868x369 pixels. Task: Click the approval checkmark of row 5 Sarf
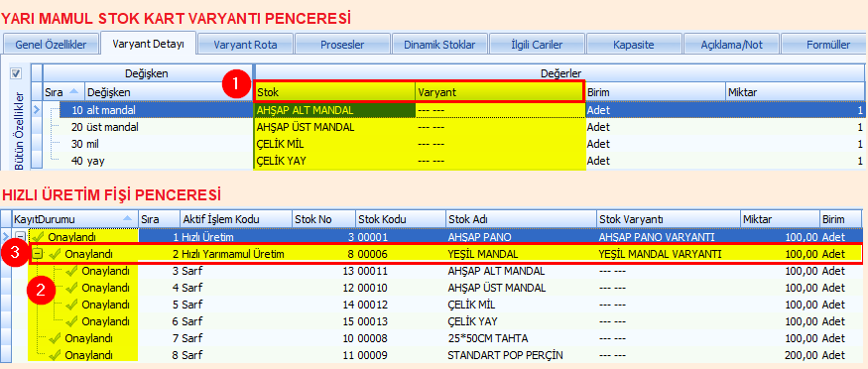tap(71, 305)
